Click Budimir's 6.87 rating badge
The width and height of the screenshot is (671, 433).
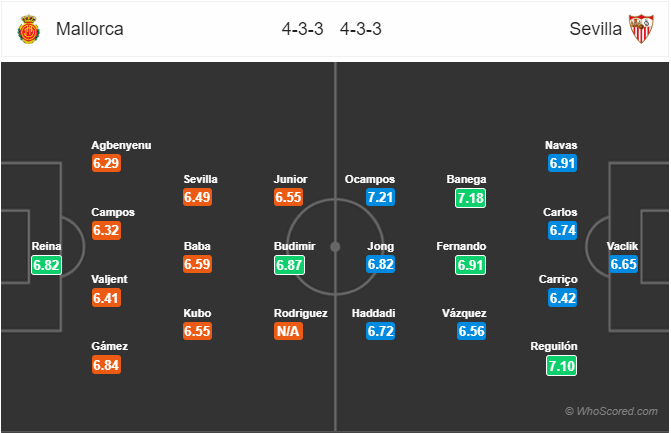[x=289, y=265]
